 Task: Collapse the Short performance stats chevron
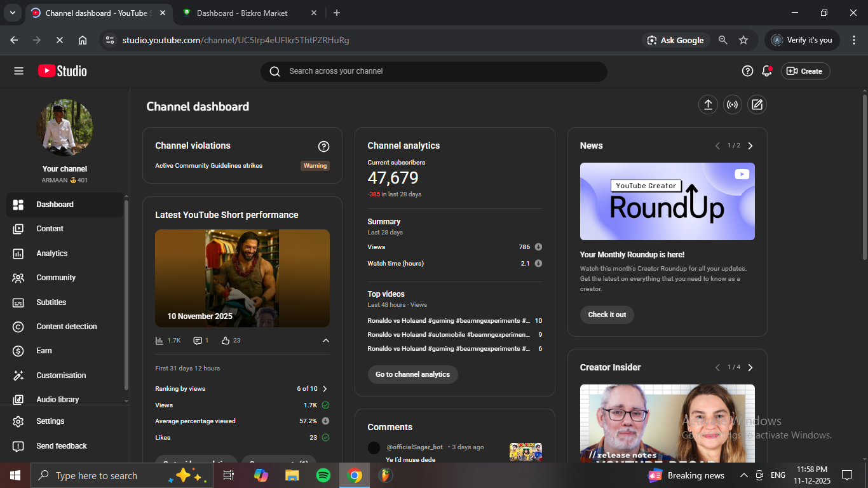pyautogui.click(x=325, y=341)
